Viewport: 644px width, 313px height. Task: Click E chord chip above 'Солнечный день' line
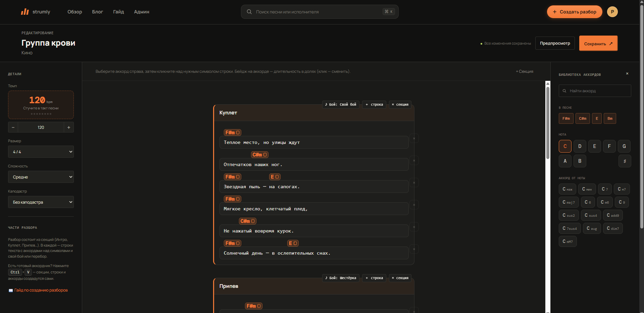(293, 243)
